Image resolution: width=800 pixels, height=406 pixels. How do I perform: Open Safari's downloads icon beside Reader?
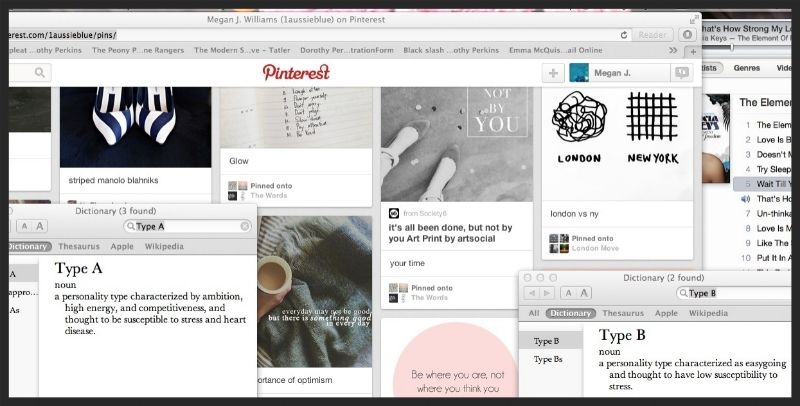tap(687, 35)
